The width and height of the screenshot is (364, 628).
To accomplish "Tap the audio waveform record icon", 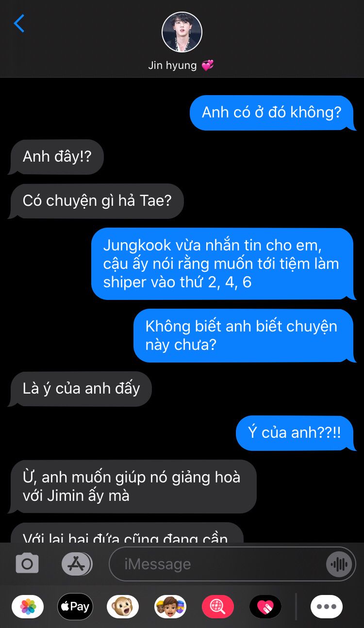I will (339, 564).
